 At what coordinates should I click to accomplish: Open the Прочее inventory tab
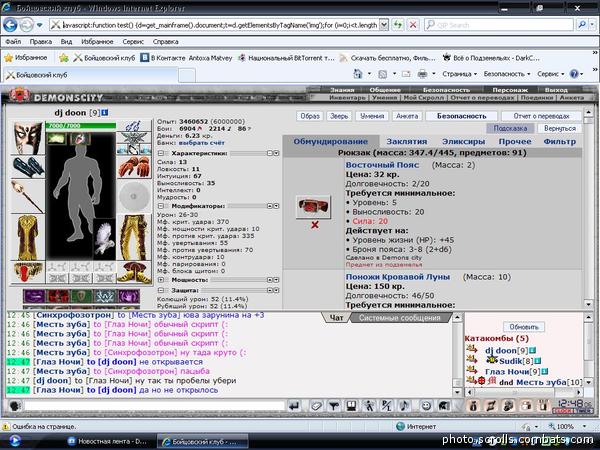(x=515, y=142)
